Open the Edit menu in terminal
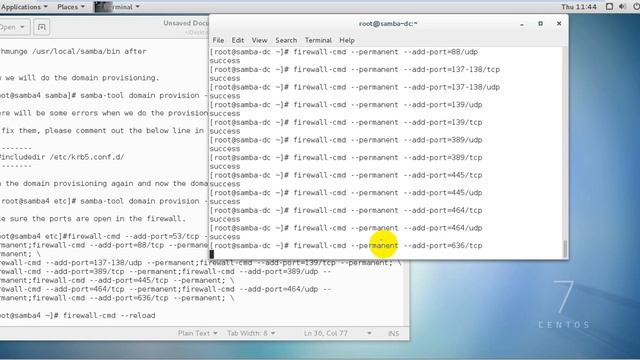 point(238,40)
